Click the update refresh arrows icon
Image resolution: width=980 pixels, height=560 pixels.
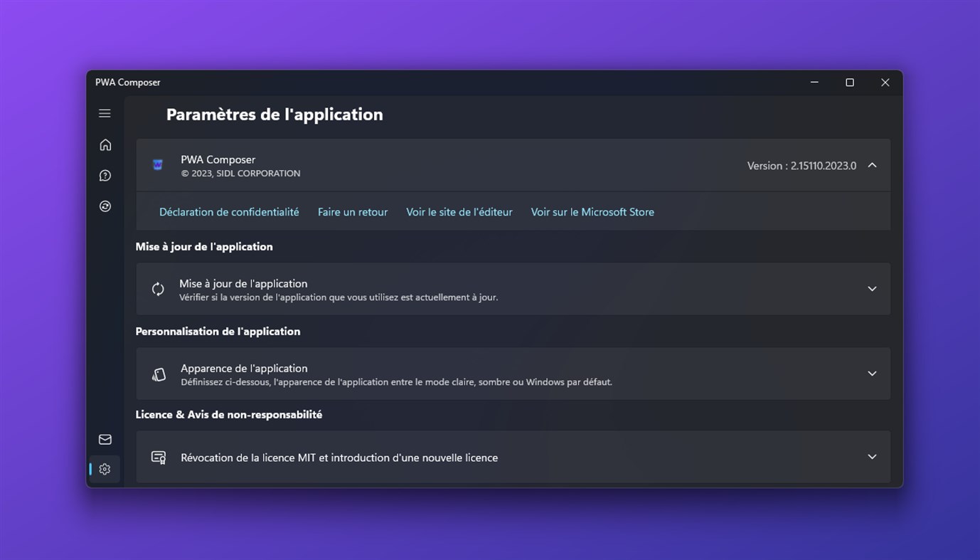(x=158, y=289)
